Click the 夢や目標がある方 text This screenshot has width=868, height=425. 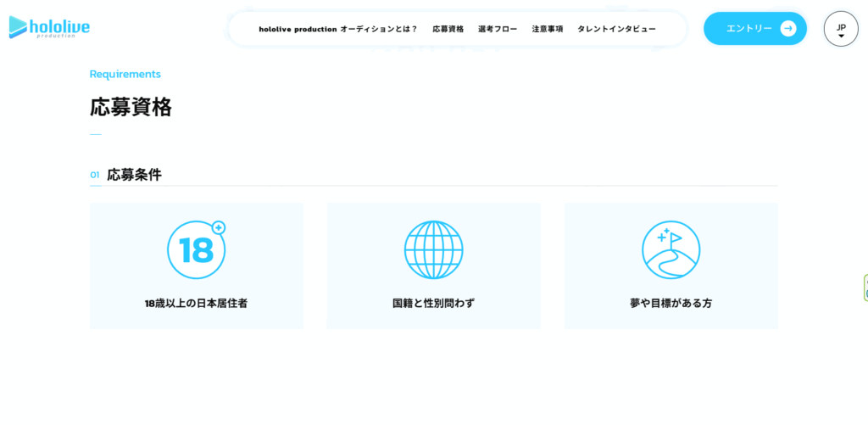pos(671,304)
